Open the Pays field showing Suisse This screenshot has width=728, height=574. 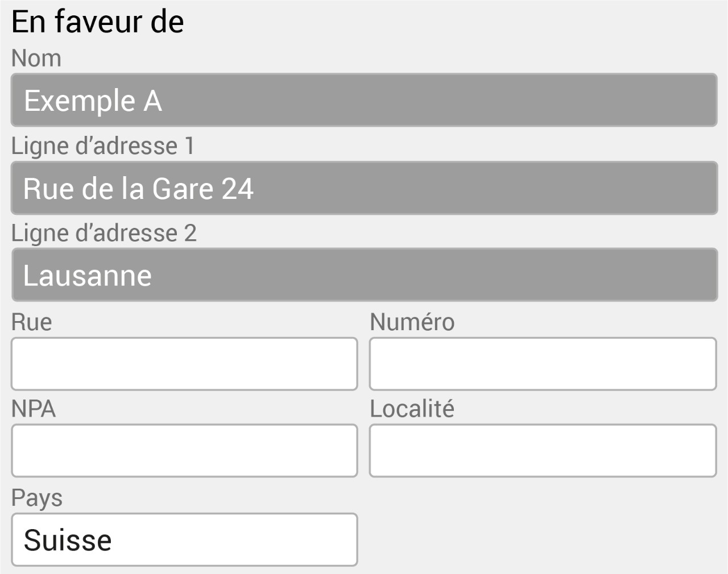[184, 539]
